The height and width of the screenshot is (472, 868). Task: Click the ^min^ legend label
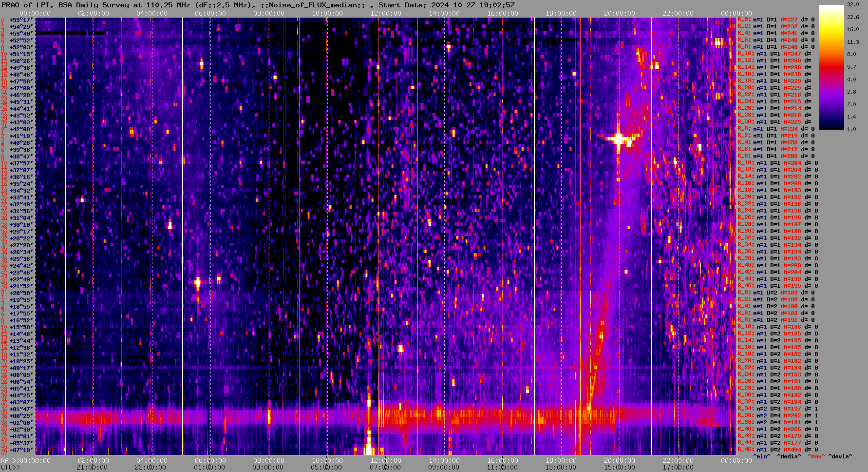pyautogui.click(x=762, y=456)
